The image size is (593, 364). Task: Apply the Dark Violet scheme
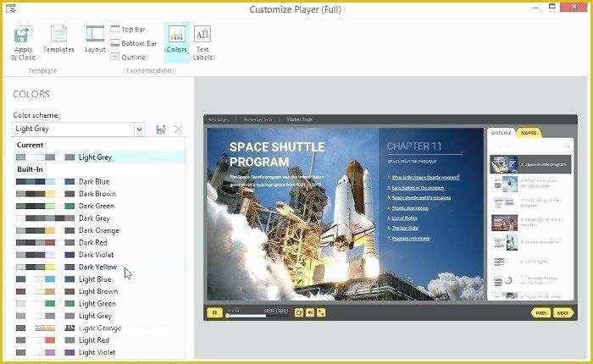click(x=99, y=255)
